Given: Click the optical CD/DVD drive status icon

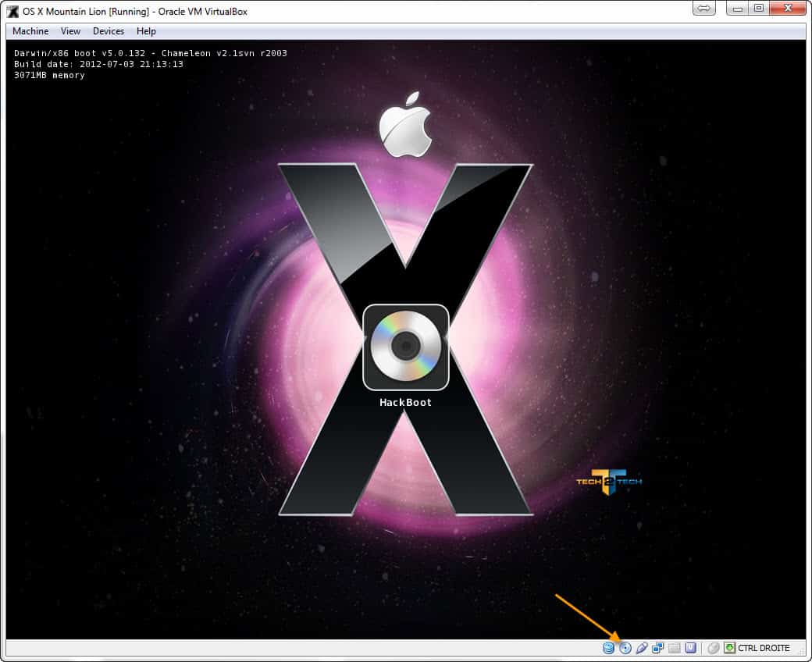Looking at the screenshot, I should tap(625, 647).
